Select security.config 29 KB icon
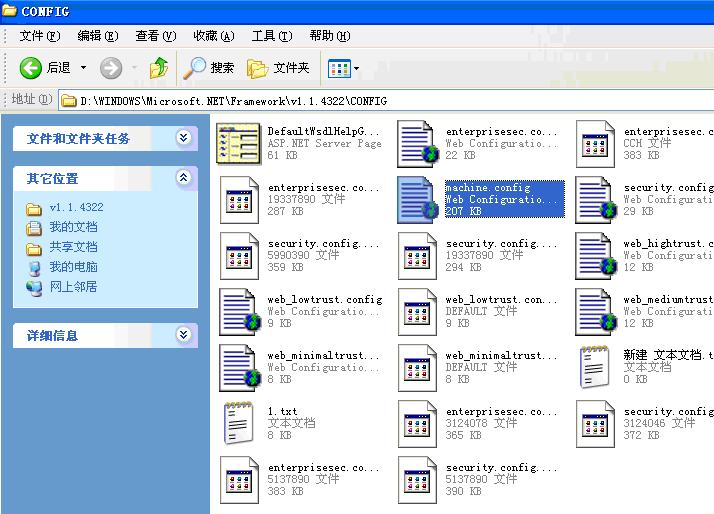This screenshot has height=514, width=714. click(596, 200)
